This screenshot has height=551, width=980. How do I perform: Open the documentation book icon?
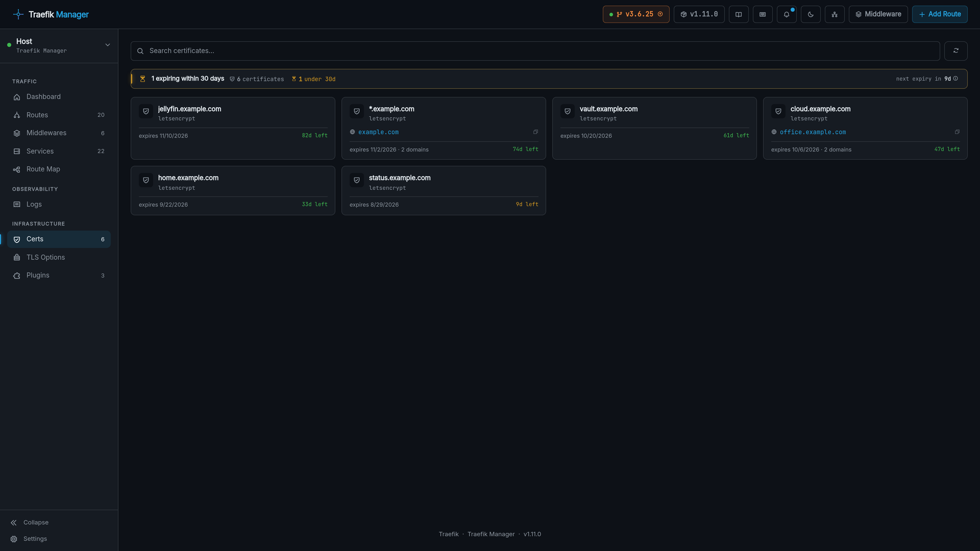click(739, 14)
